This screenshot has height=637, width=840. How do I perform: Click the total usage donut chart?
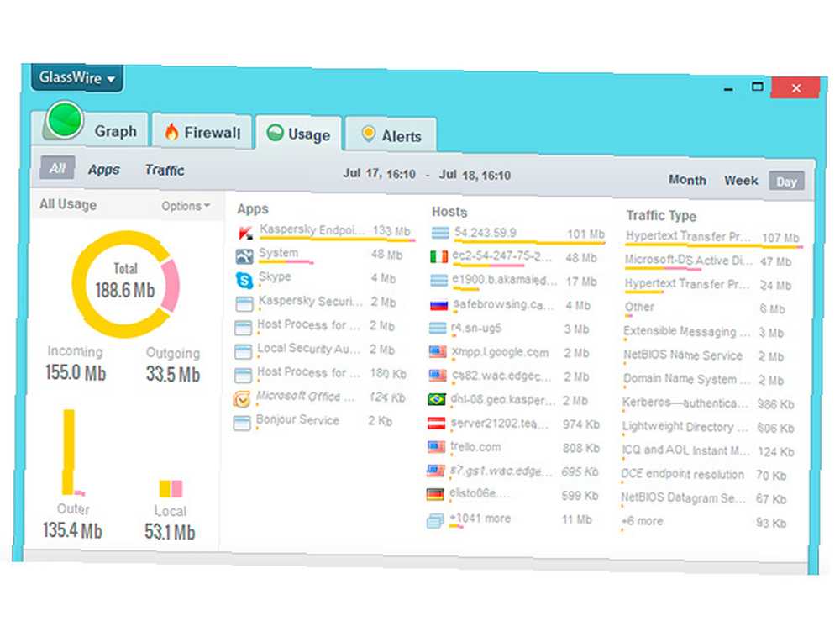pyautogui.click(x=125, y=285)
